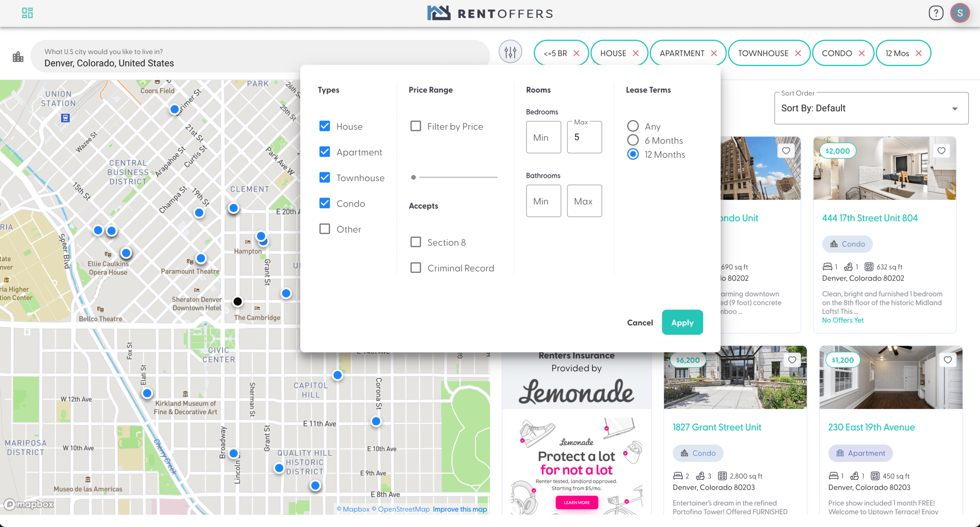This screenshot has width=980, height=527.
Task: Remove the 12 Mos filter chip
Action: (918, 53)
